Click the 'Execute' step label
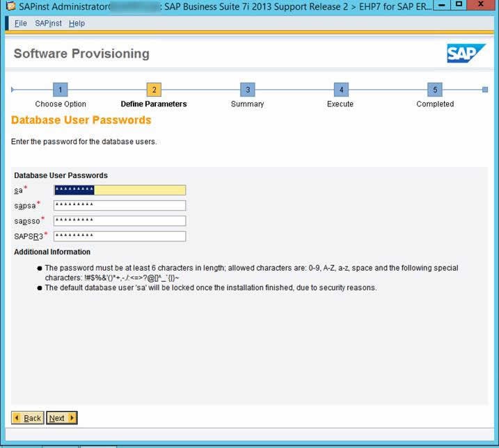 point(340,104)
